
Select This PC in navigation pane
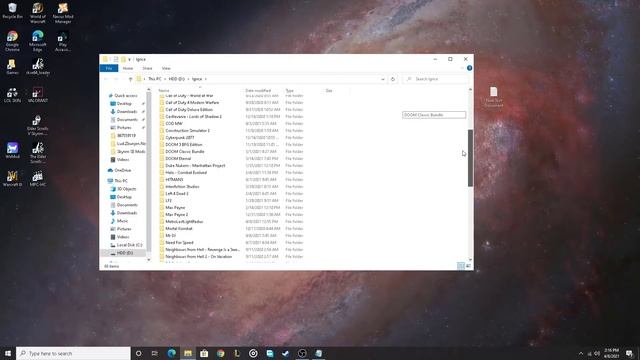(121, 181)
